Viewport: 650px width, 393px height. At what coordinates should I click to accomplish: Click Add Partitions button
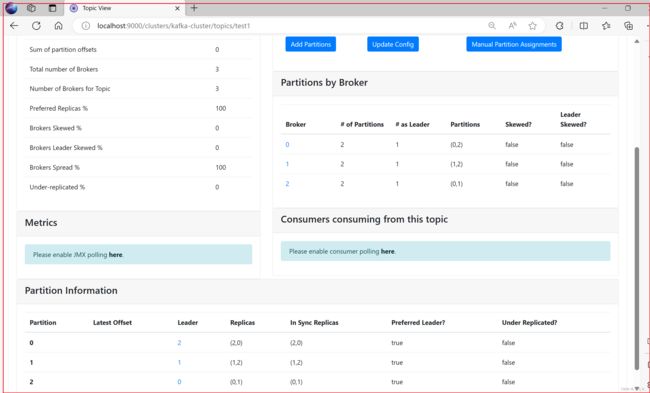coord(310,44)
